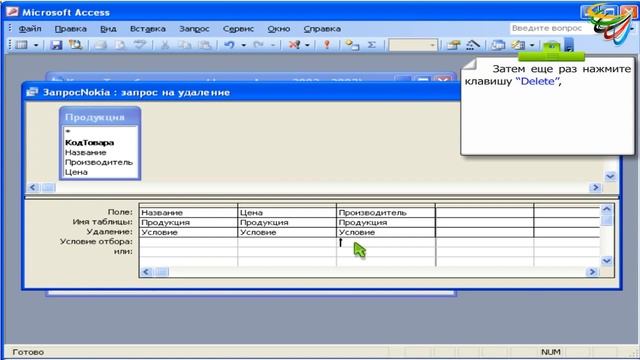Open the Окно menu
The height and width of the screenshot is (360, 640).
(279, 29)
